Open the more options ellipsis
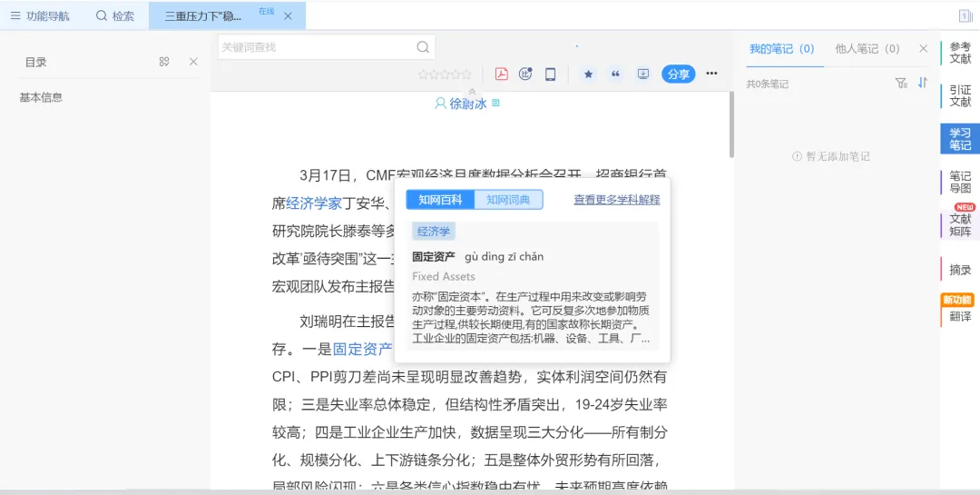This screenshot has width=980, height=495. (712, 74)
